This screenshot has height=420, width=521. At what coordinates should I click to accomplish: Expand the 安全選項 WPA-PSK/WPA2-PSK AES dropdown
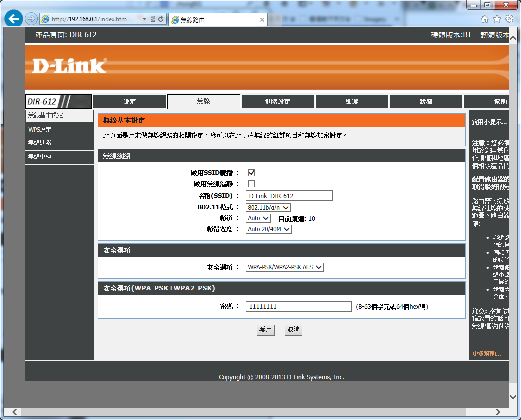point(285,267)
